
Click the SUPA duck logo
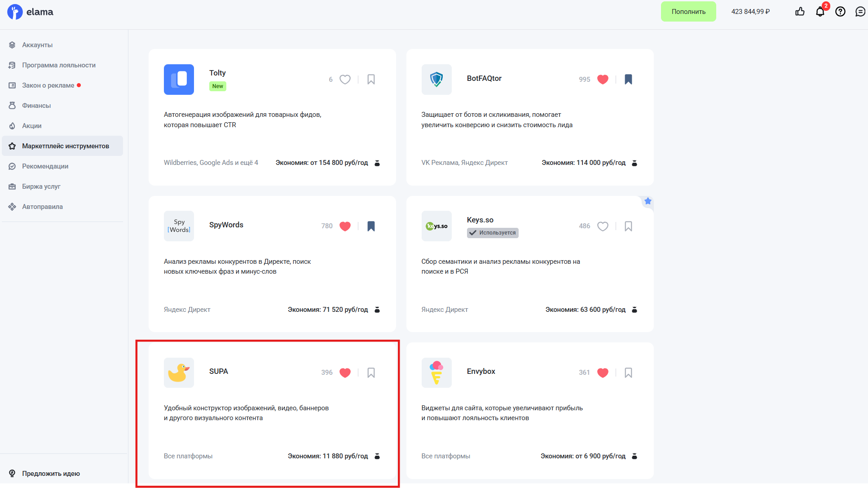point(179,373)
